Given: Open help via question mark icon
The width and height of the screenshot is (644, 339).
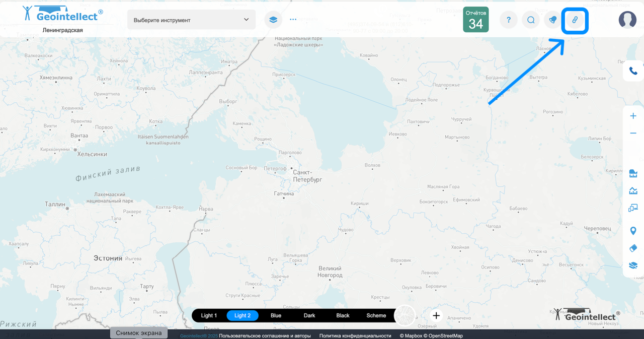Looking at the screenshot, I should click(x=509, y=20).
